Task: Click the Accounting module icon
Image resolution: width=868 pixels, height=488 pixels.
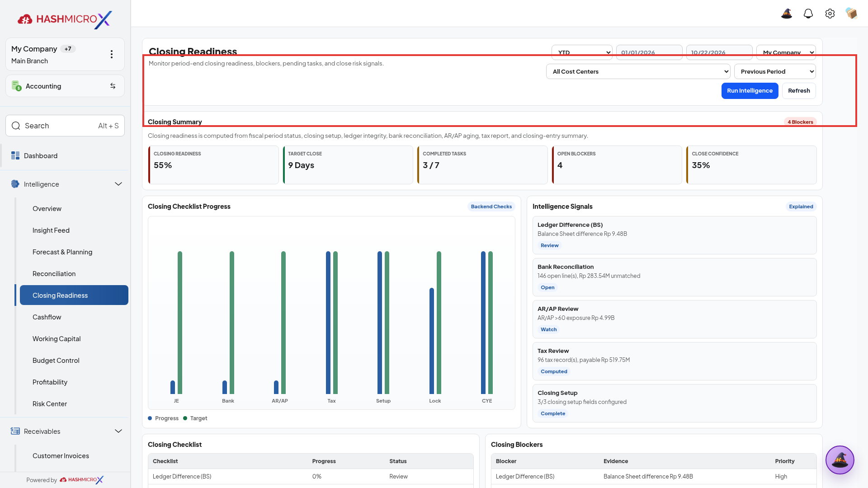Action: click(x=17, y=86)
